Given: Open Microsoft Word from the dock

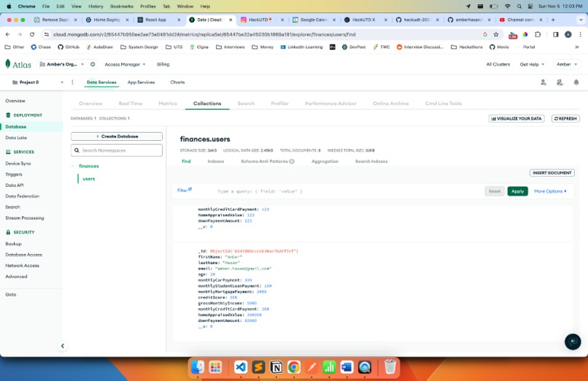Looking at the screenshot, I should coord(347,367).
